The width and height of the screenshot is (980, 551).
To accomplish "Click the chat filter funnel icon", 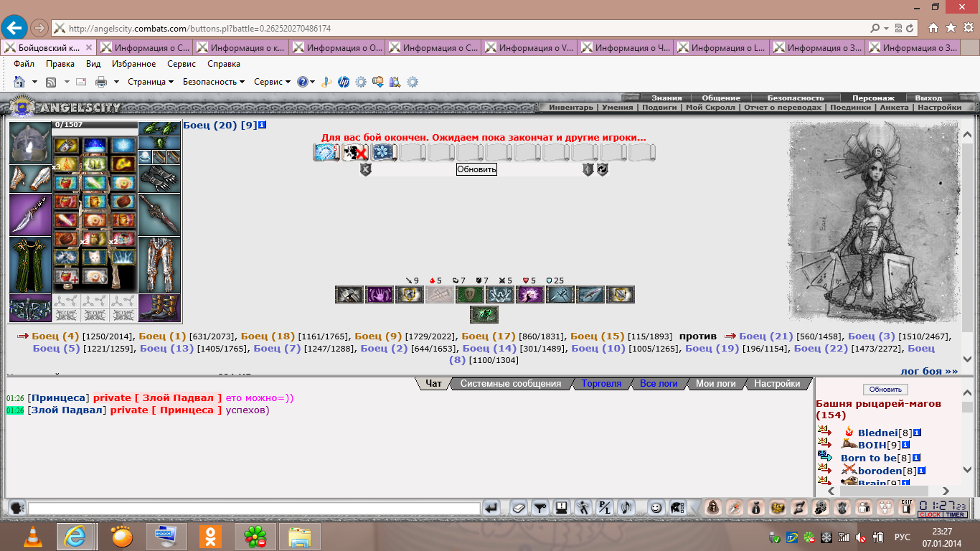I will tap(540, 508).
